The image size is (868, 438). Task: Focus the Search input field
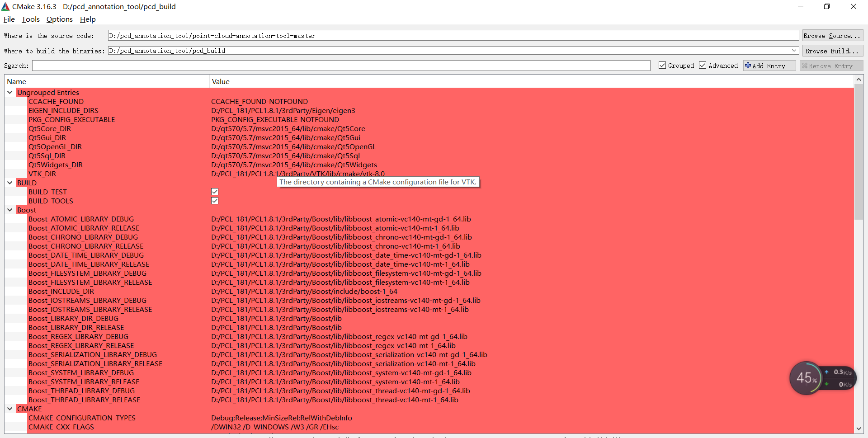(341, 66)
